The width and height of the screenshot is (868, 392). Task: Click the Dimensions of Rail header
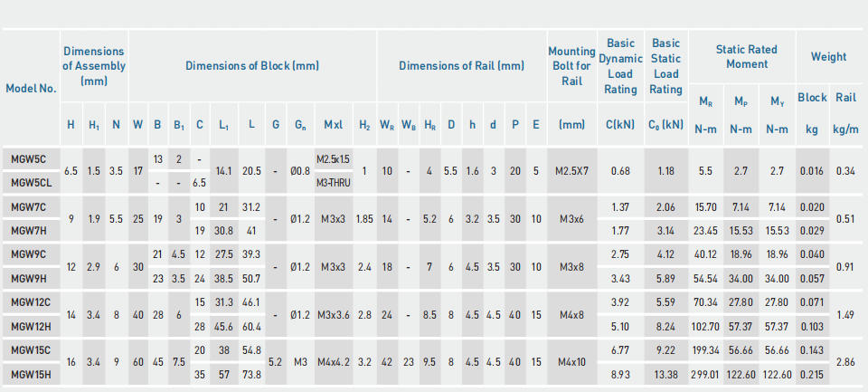click(x=461, y=66)
